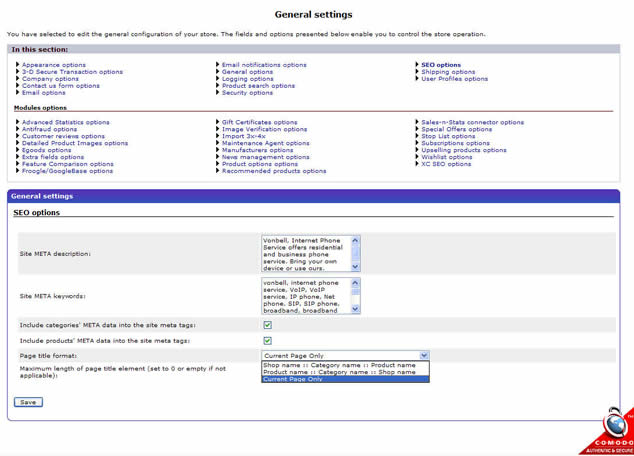Select the bold SEO options link
The height and width of the screenshot is (456, 634).
(x=441, y=65)
